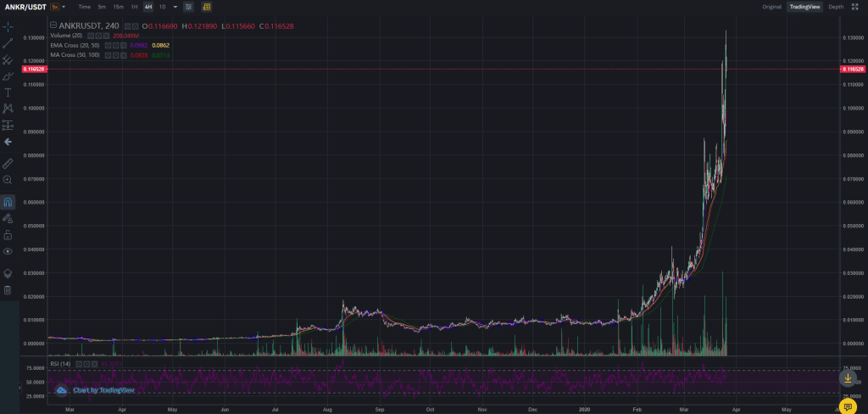Open the indicators settings icon in top bar
868x414 pixels.
click(188, 7)
